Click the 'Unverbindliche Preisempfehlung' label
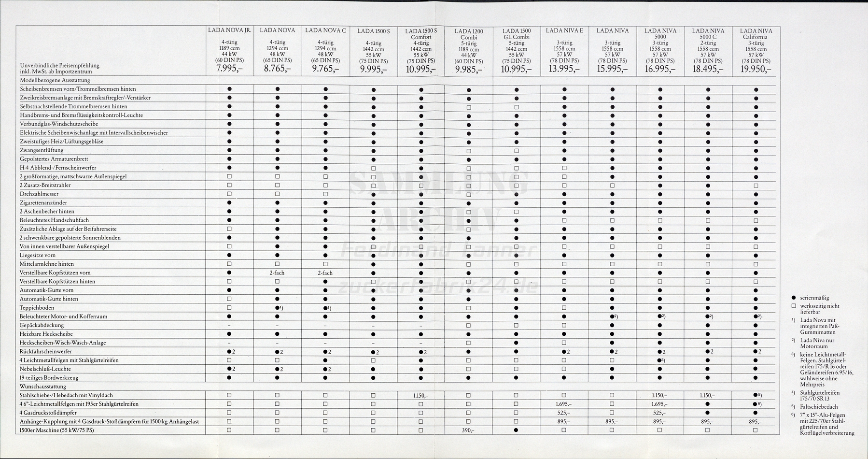The image size is (868, 459). [x=59, y=65]
